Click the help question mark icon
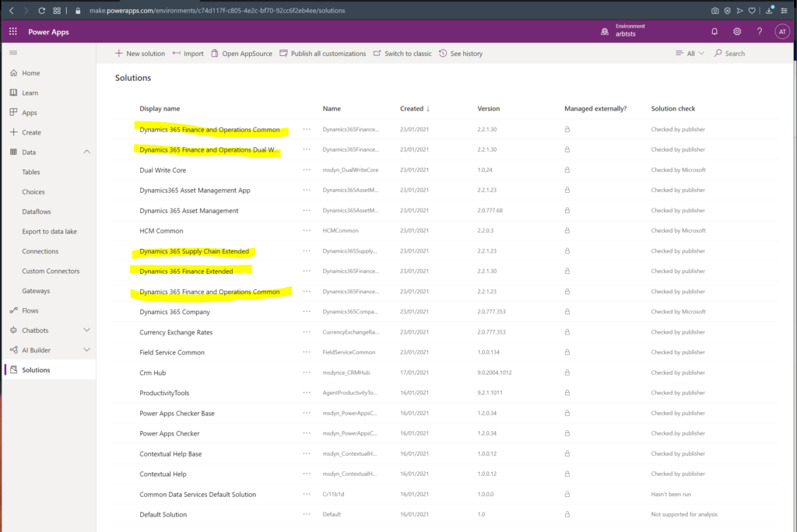Viewport: 797px width, 532px height. click(x=759, y=31)
